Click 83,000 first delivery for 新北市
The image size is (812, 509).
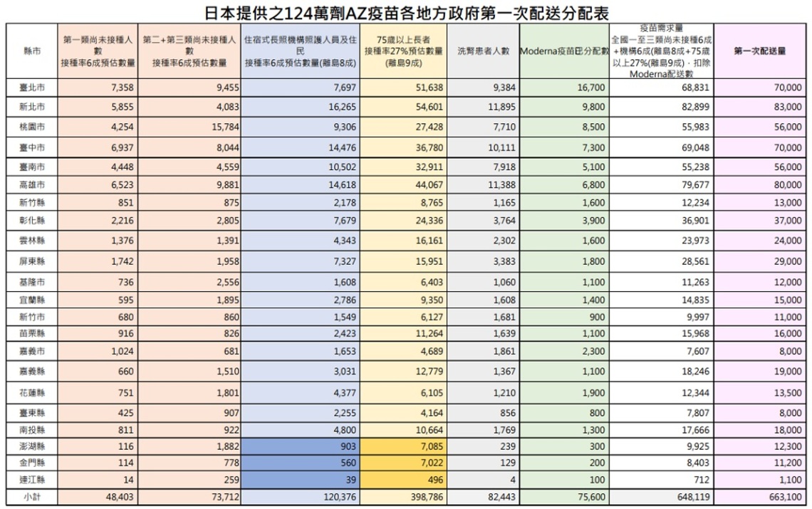[x=788, y=107]
